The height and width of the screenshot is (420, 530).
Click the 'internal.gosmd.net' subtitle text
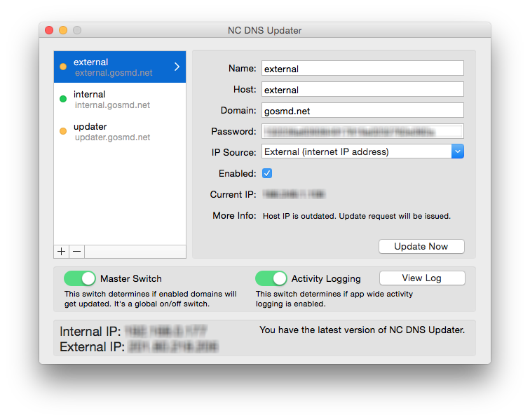pos(112,105)
